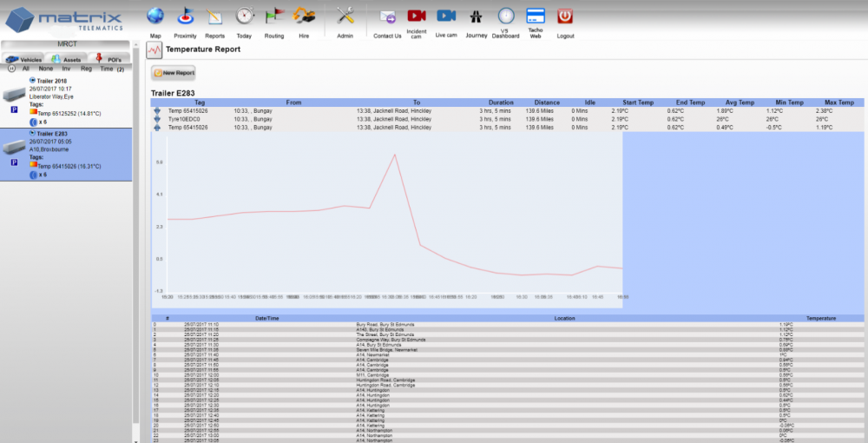The height and width of the screenshot is (443, 868).
Task: Click the peak point of the temperature graph
Action: point(394,155)
